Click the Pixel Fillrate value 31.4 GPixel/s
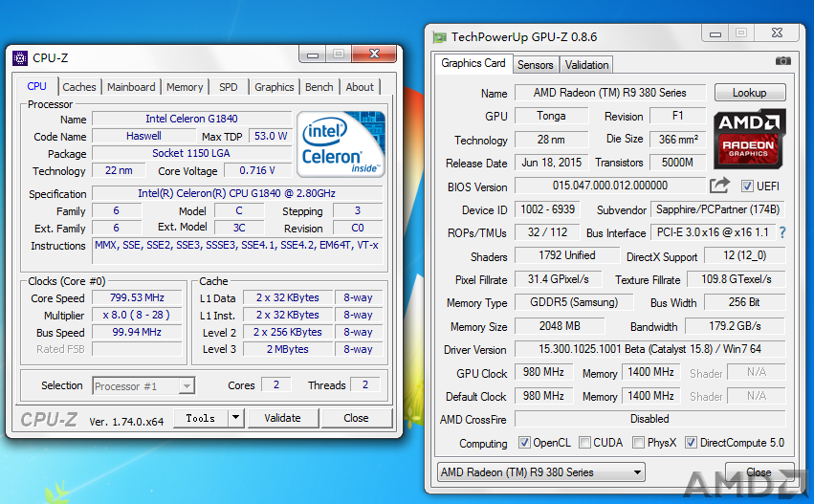Screen dimensions: 814x504 coord(558,279)
